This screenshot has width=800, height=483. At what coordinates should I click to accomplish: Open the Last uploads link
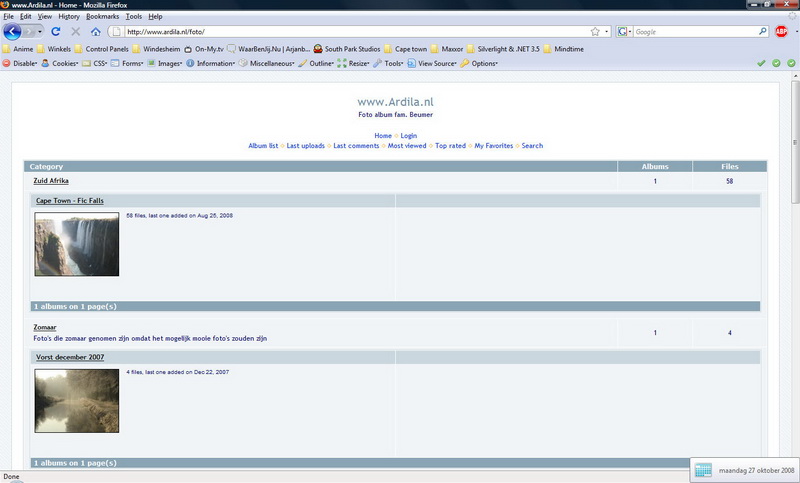pos(306,145)
